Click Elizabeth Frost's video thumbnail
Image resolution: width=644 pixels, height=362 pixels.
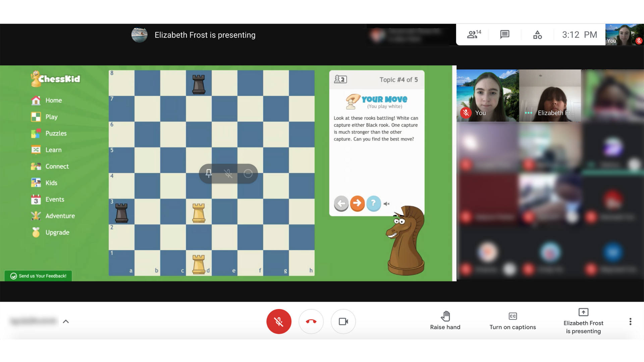coord(550,96)
